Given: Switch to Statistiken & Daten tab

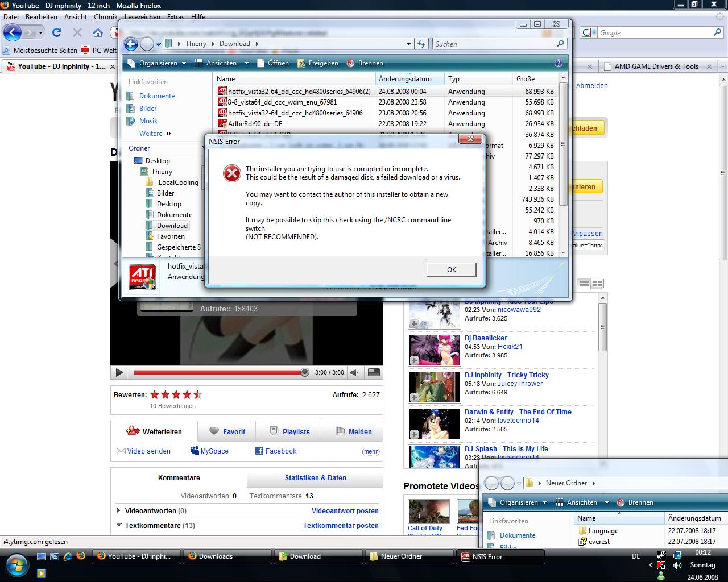Looking at the screenshot, I should (x=315, y=478).
